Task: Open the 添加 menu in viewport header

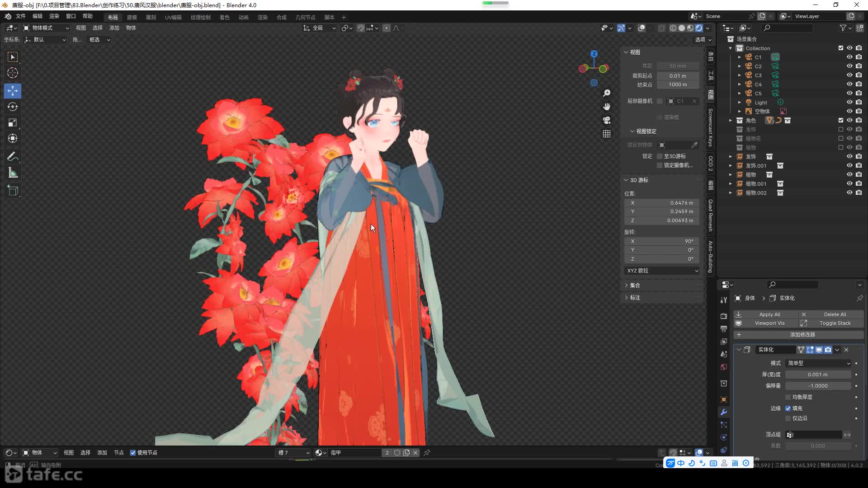Action: [x=114, y=28]
